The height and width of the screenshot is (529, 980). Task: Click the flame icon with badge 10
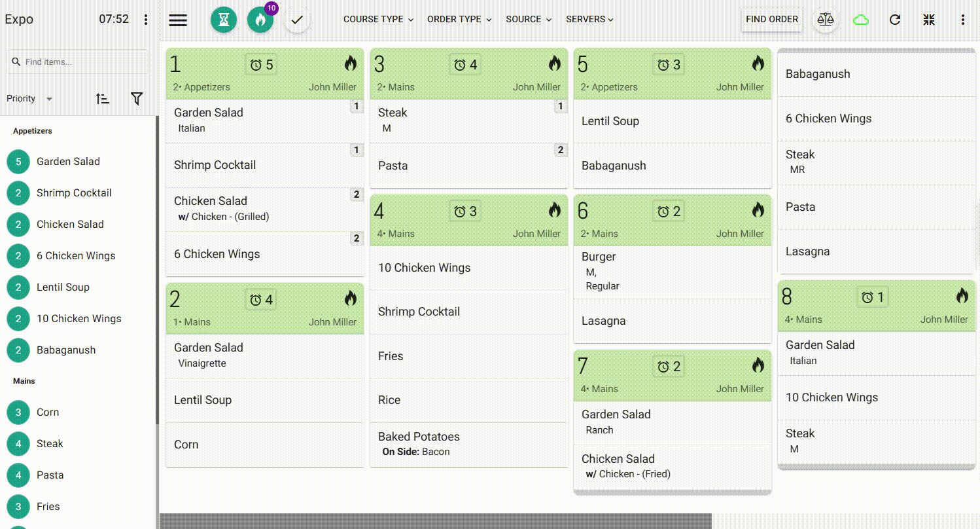[x=260, y=20]
